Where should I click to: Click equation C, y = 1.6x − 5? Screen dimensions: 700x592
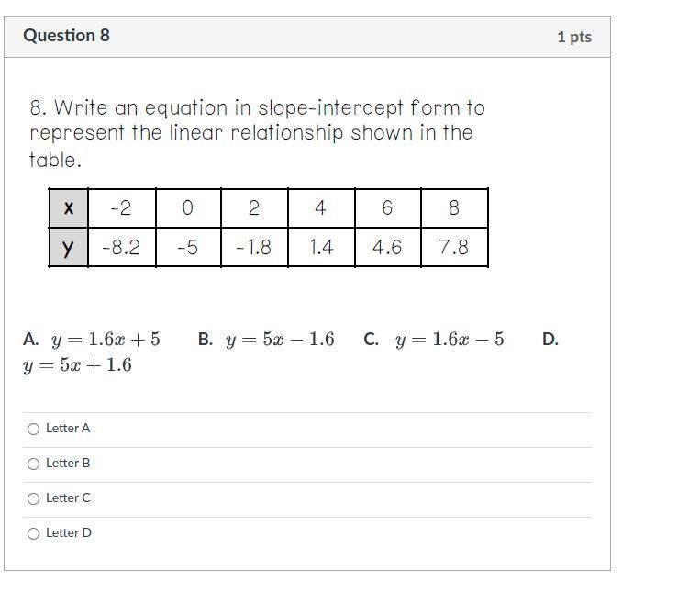[449, 340]
